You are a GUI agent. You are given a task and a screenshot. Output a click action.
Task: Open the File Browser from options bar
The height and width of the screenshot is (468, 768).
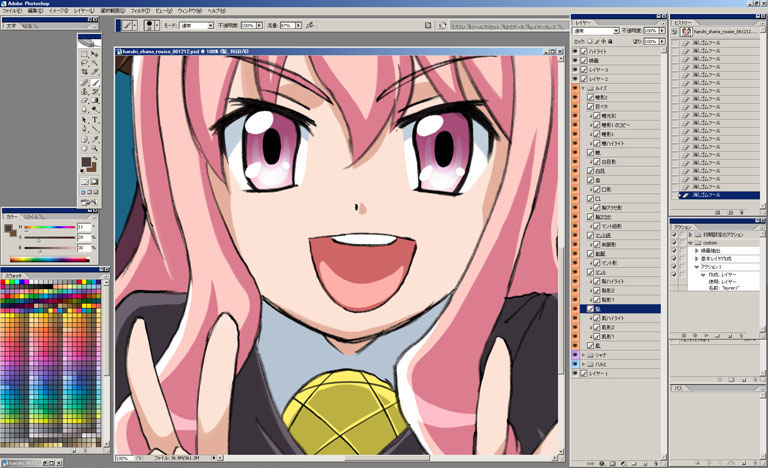442,25
